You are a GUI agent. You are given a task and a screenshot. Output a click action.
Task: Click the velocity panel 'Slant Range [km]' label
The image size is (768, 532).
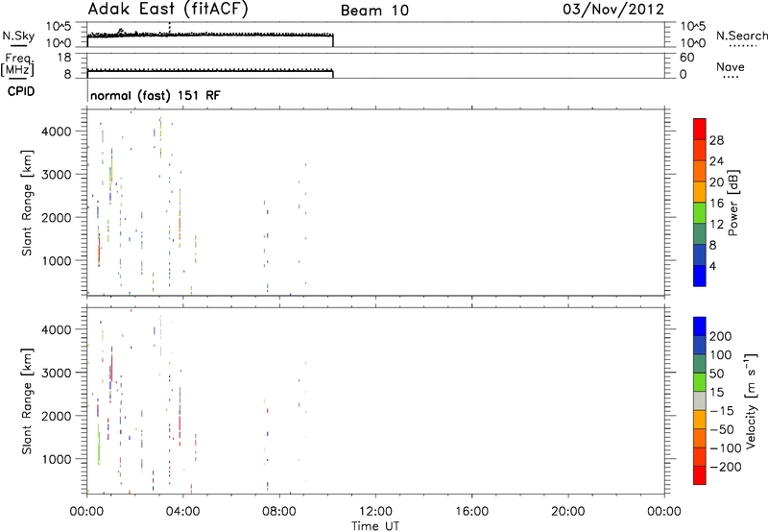(x=27, y=400)
